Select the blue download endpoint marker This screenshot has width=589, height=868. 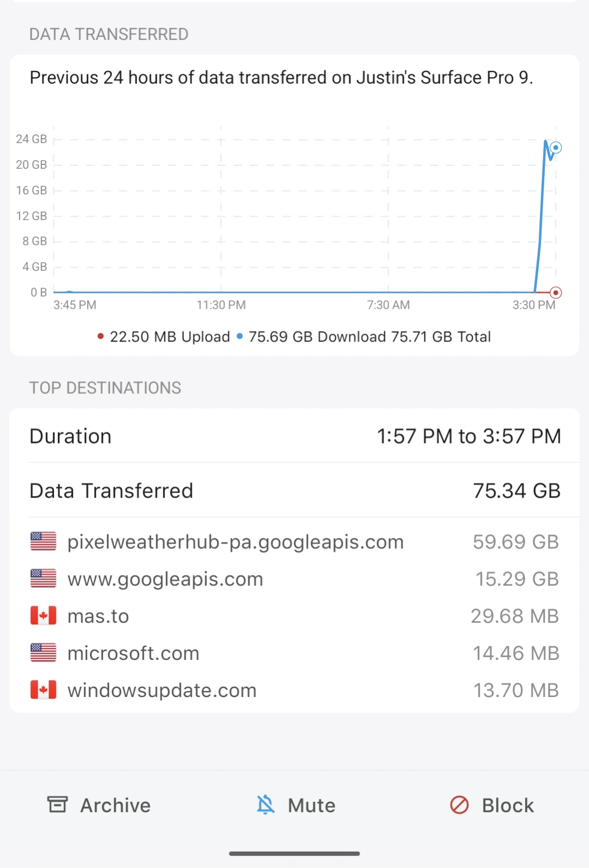point(556,147)
